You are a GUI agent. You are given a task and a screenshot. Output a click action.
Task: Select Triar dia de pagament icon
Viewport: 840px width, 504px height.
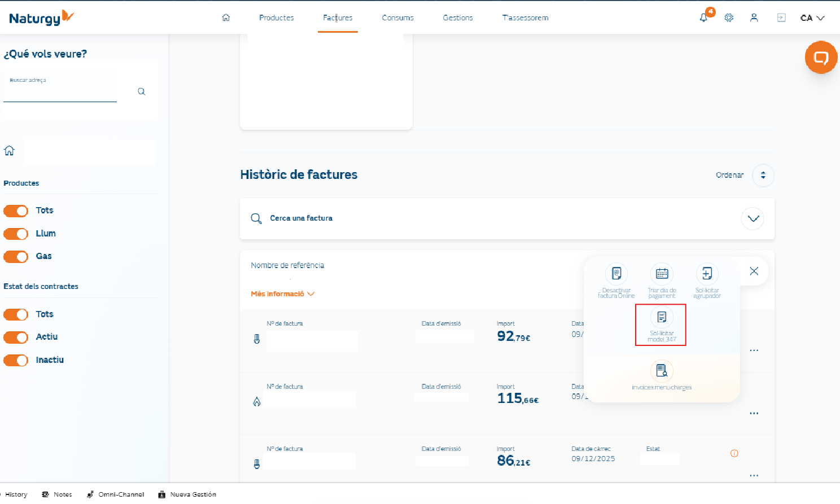coord(662,274)
